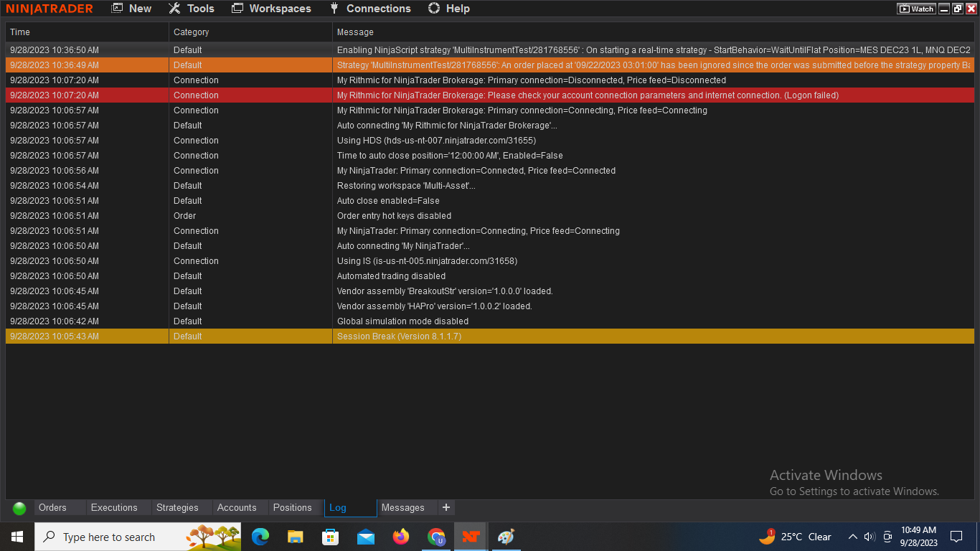Select My NinjaTrader 'connection=Connecting' row
The width and height of the screenshot is (980, 551).
click(x=490, y=231)
